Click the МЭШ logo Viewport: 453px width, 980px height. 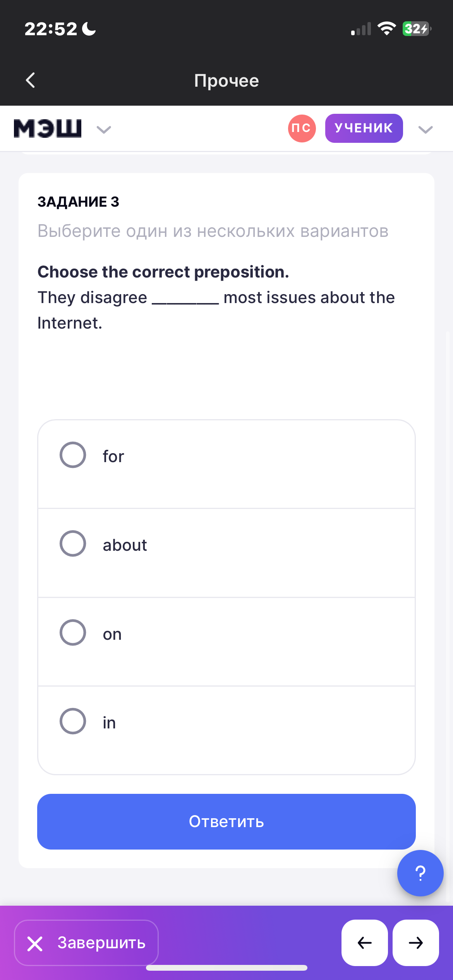click(48, 128)
